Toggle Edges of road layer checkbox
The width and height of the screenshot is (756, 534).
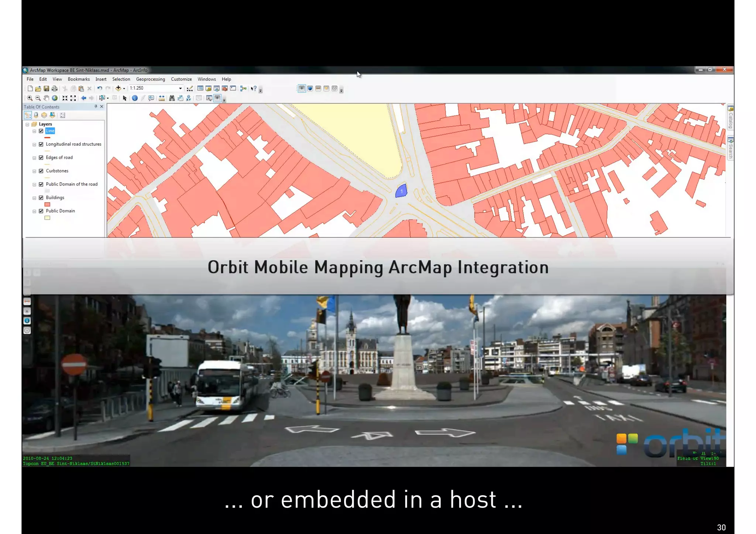pos(41,158)
